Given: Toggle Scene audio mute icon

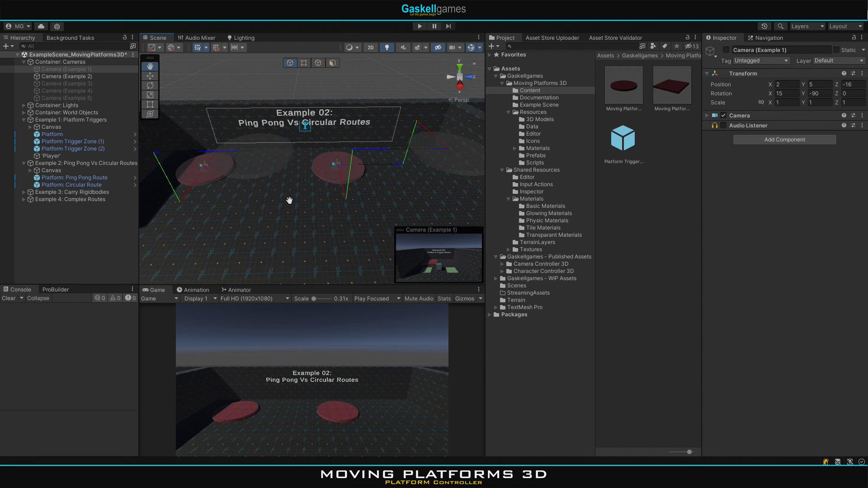Looking at the screenshot, I should click(403, 47).
